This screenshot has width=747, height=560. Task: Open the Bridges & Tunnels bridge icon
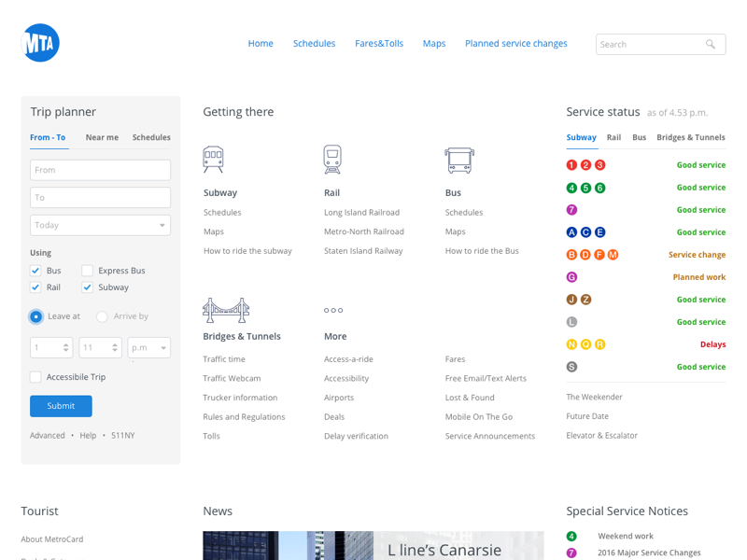[x=226, y=310]
